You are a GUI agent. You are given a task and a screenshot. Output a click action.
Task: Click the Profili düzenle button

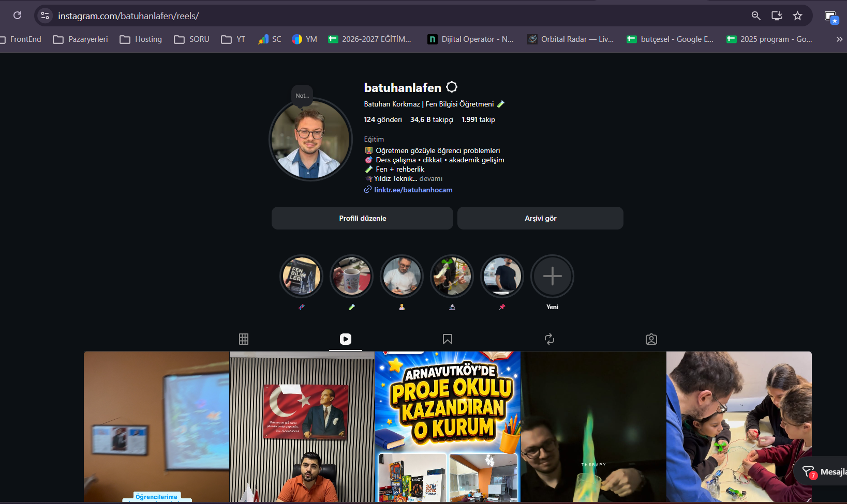pyautogui.click(x=362, y=218)
